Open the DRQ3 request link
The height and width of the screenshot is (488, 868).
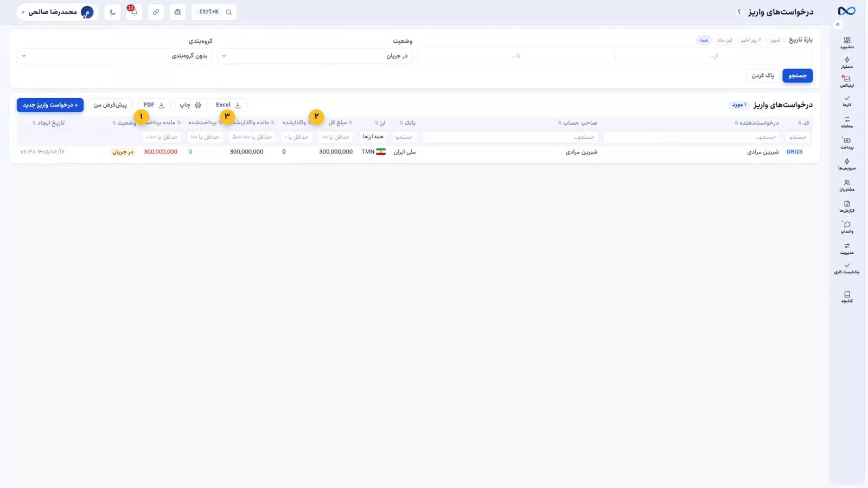(794, 152)
